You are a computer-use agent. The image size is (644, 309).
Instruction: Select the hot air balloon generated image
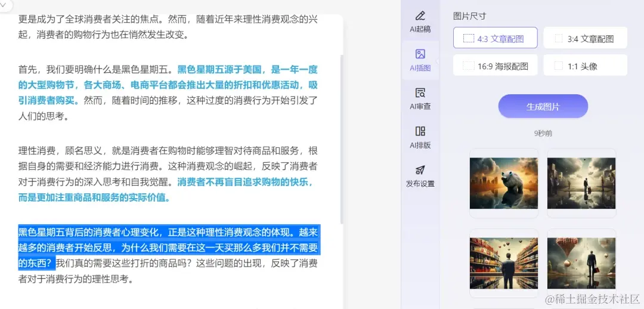pyautogui.click(x=581, y=263)
